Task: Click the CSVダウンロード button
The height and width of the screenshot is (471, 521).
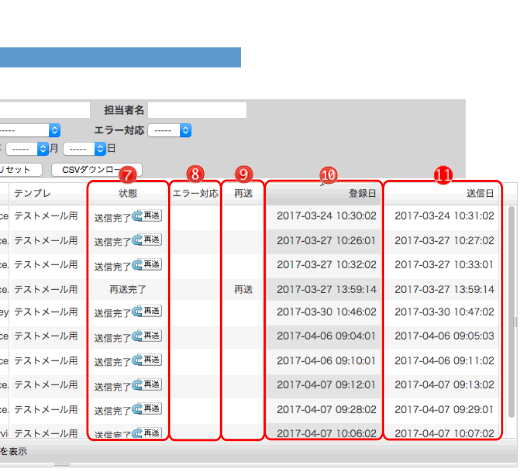Action: click(x=97, y=170)
